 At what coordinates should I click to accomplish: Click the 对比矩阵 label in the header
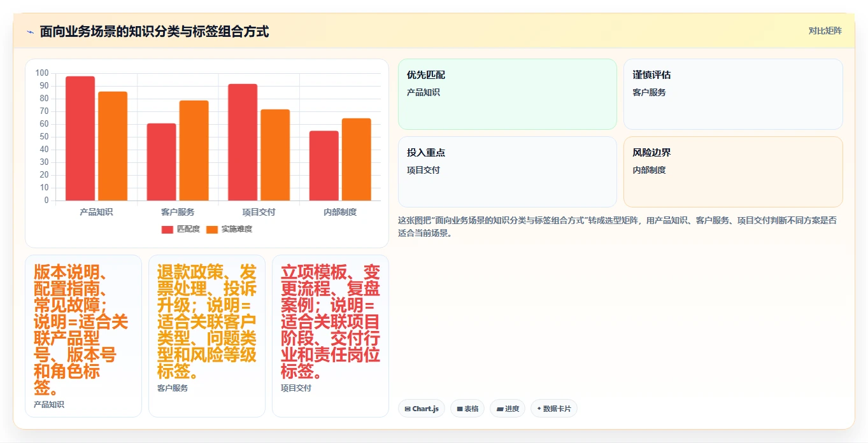coord(825,31)
